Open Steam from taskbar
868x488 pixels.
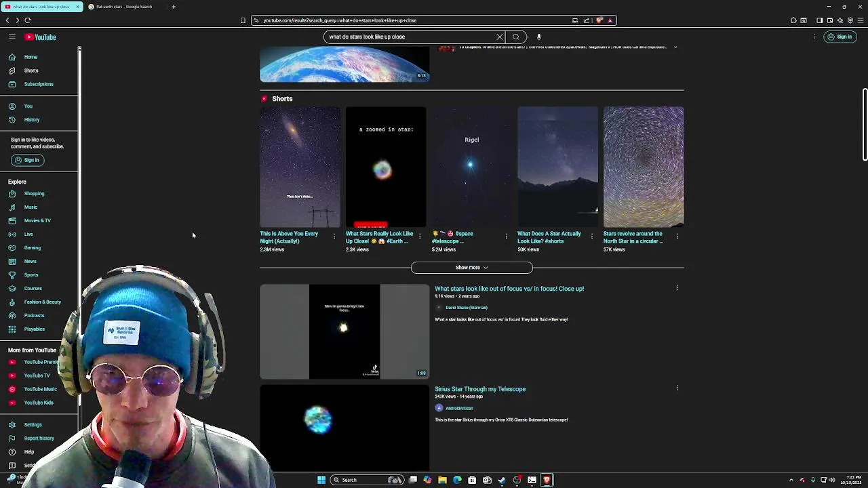coord(502,480)
